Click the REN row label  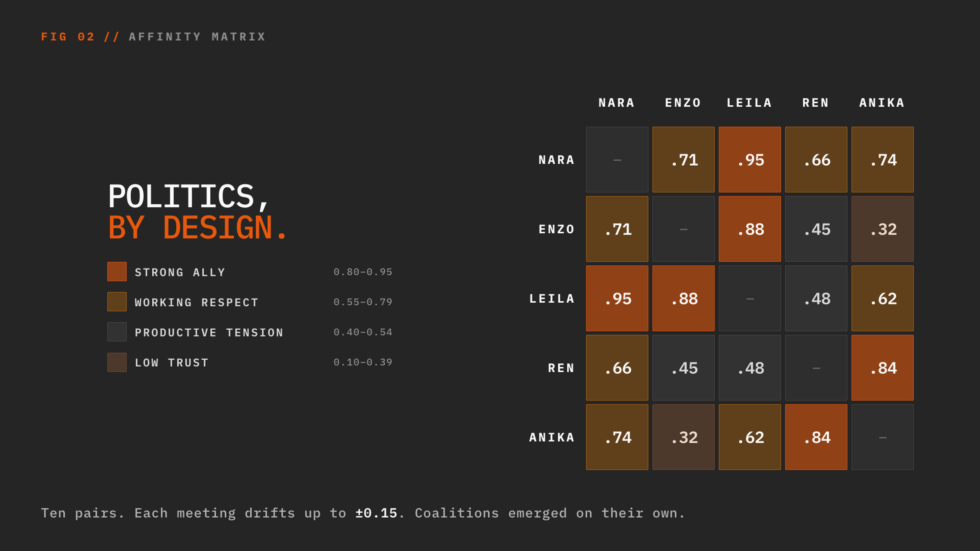(x=561, y=368)
